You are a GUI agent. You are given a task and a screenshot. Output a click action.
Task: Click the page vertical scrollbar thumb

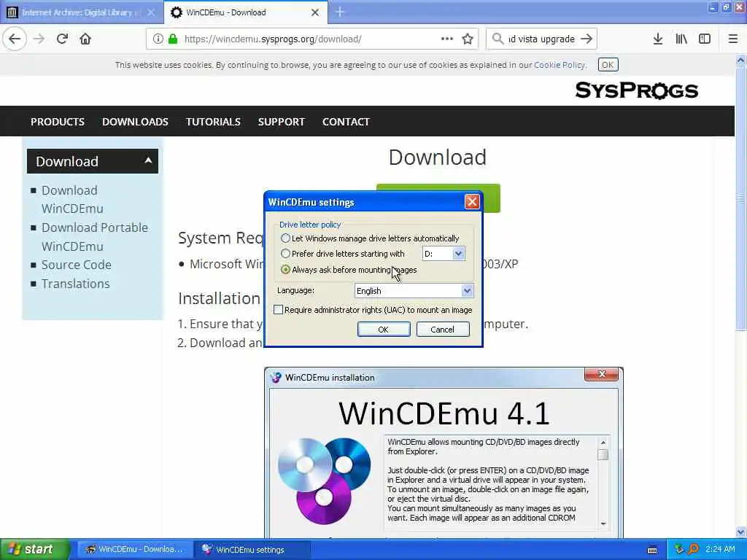[740, 198]
